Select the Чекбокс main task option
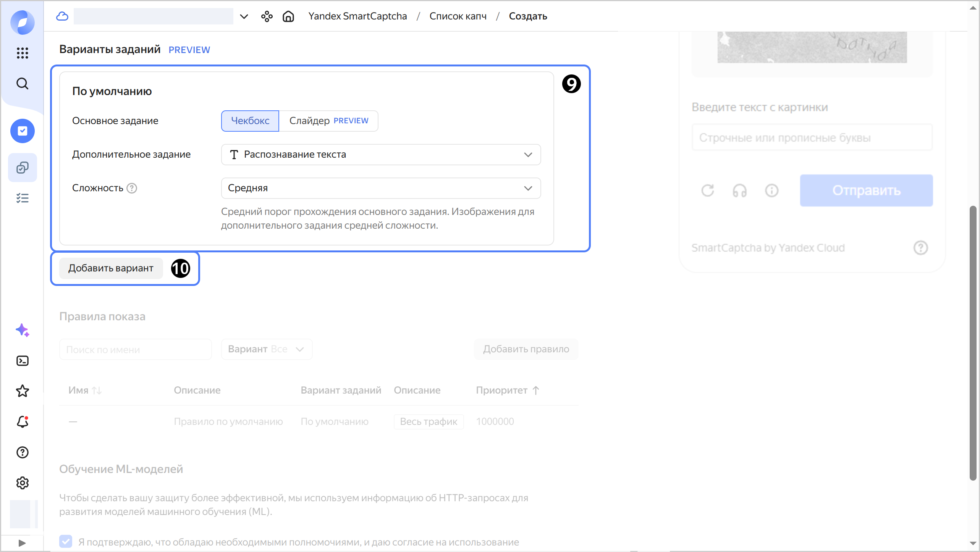The width and height of the screenshot is (980, 552). click(250, 121)
